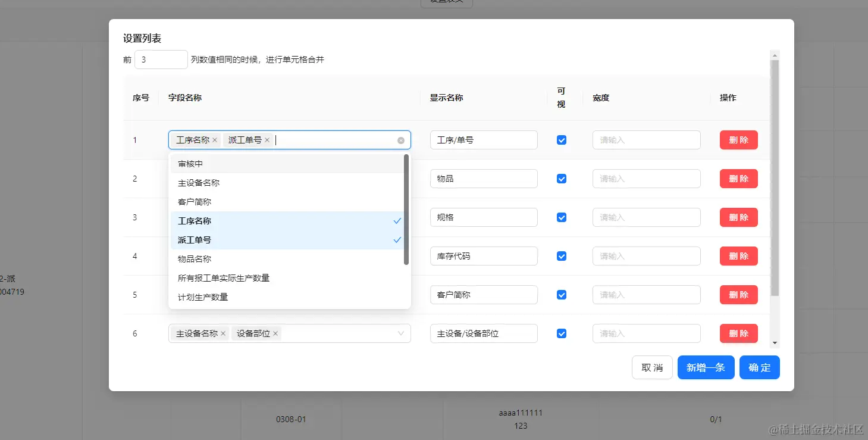This screenshot has height=440, width=868.
Task: Uncheck the 可视 checkbox for the 物品 row
Action: pyautogui.click(x=561, y=178)
